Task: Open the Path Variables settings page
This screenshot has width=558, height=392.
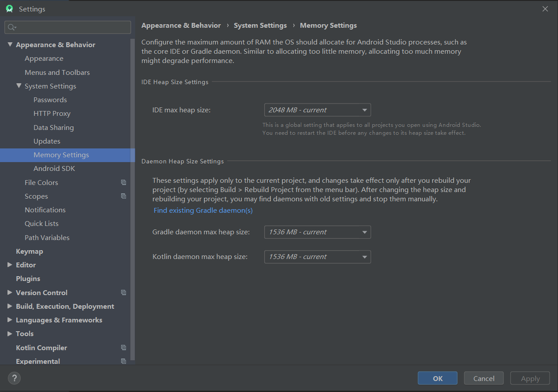Action: (x=47, y=237)
